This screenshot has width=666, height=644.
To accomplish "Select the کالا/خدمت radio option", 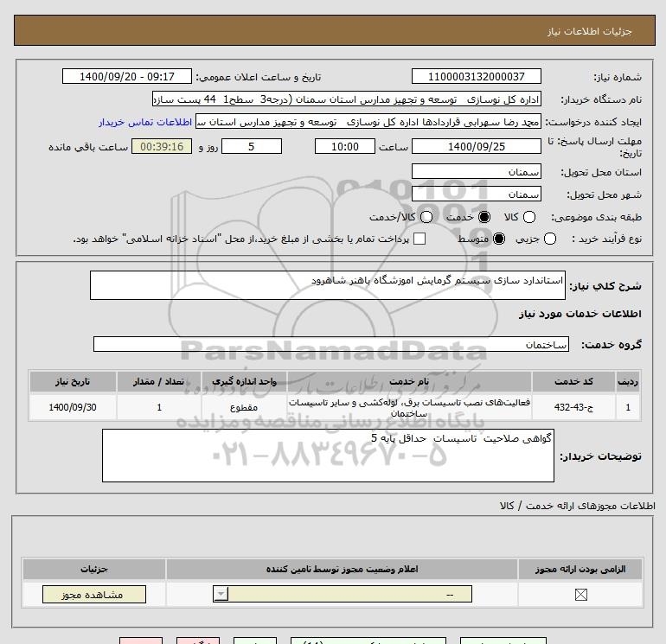I will click(426, 217).
